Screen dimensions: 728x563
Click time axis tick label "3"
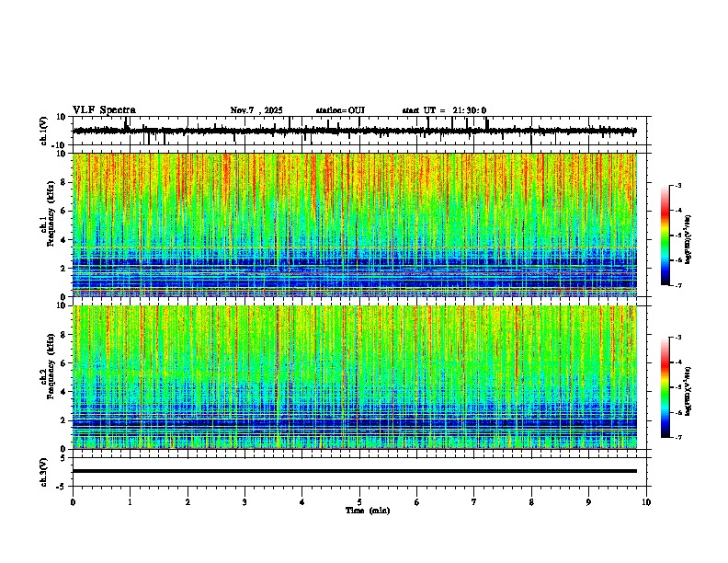[x=245, y=502]
